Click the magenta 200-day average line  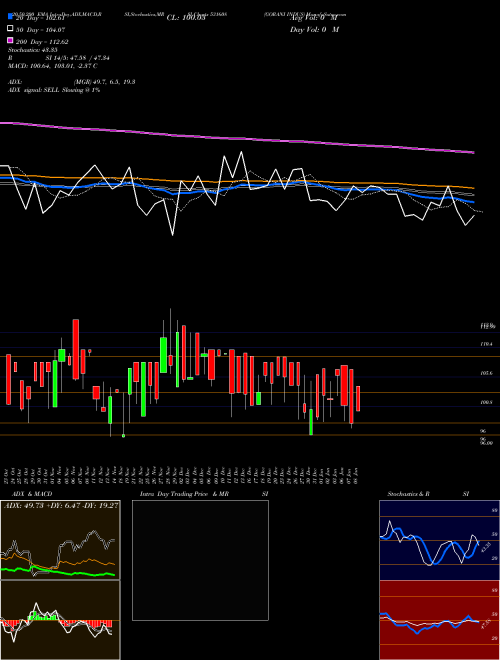(237, 137)
